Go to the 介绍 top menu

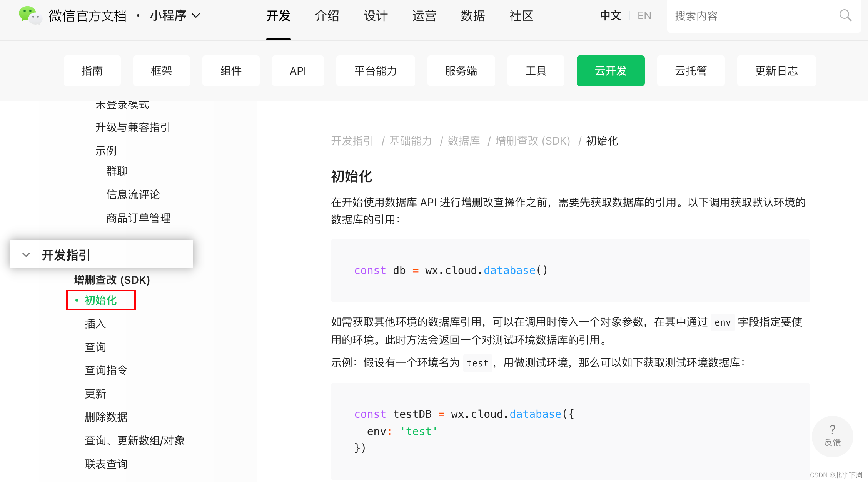point(327,16)
